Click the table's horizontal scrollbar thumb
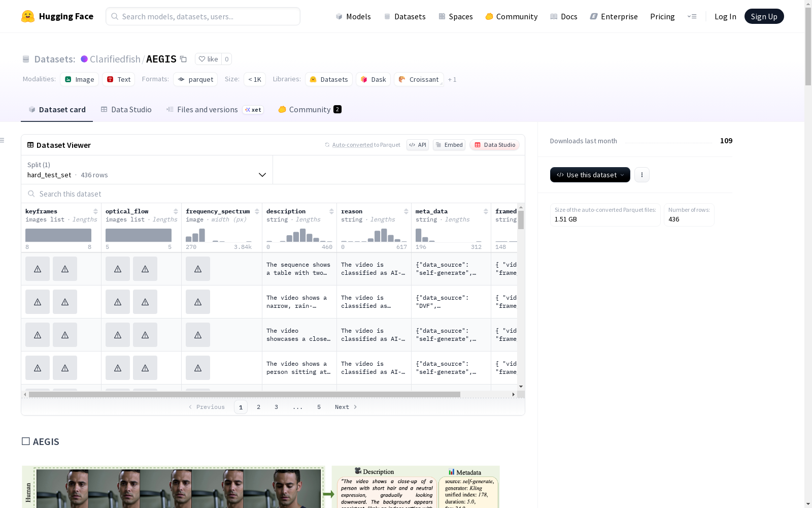Screen dimensions: 812x508 tap(245, 394)
